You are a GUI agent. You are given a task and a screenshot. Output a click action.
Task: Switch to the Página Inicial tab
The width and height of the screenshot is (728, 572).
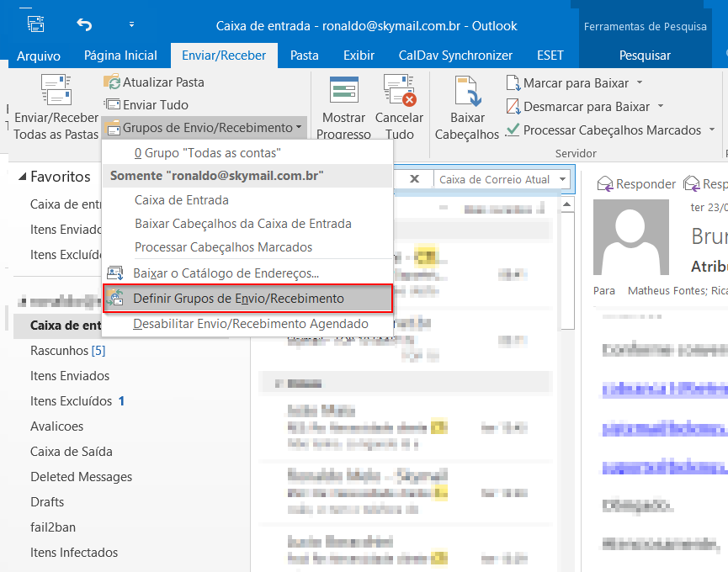click(x=120, y=56)
